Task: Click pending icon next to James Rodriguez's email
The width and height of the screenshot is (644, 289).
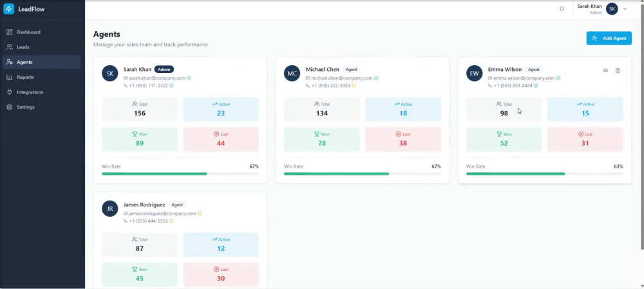Action: tap(200, 214)
